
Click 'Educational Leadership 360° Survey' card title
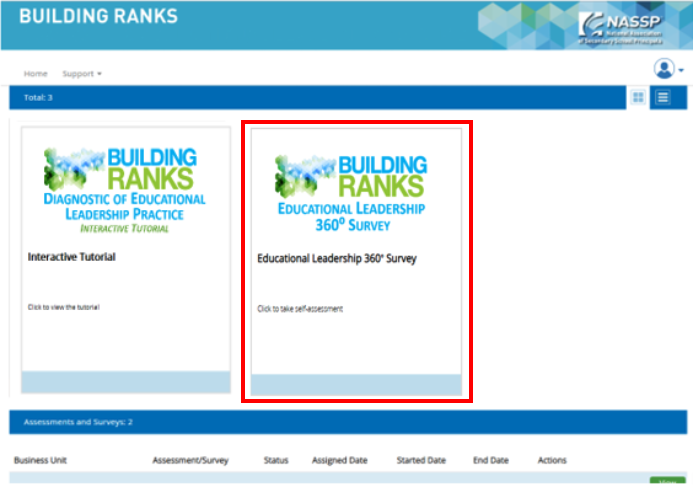tap(337, 258)
